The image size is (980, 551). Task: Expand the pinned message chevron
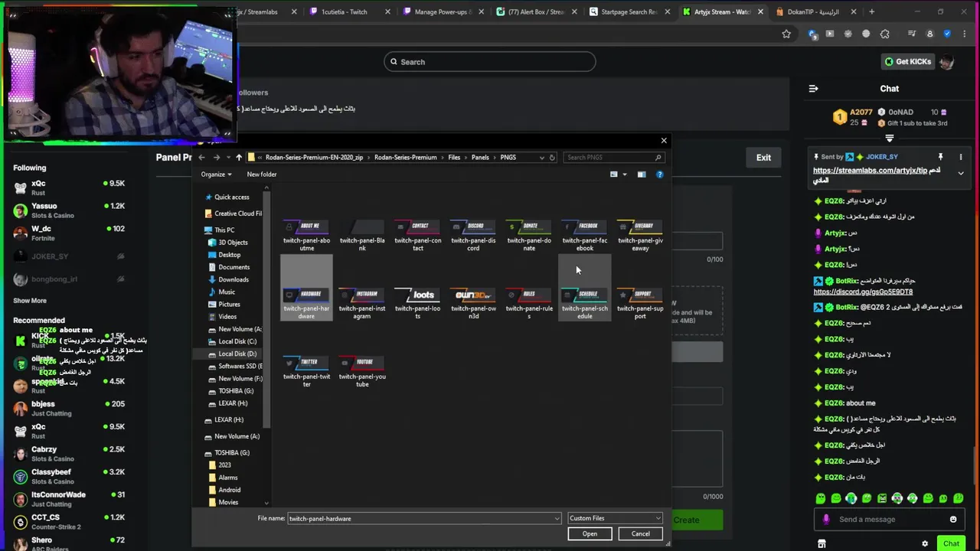point(960,174)
